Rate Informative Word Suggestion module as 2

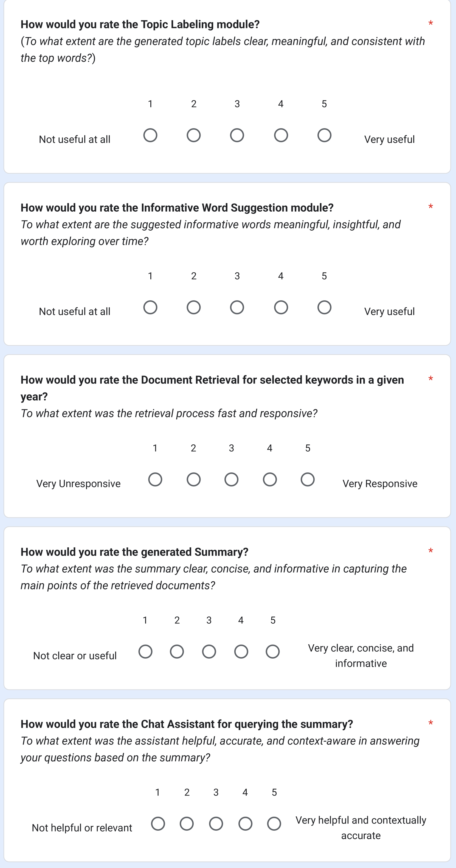(194, 307)
